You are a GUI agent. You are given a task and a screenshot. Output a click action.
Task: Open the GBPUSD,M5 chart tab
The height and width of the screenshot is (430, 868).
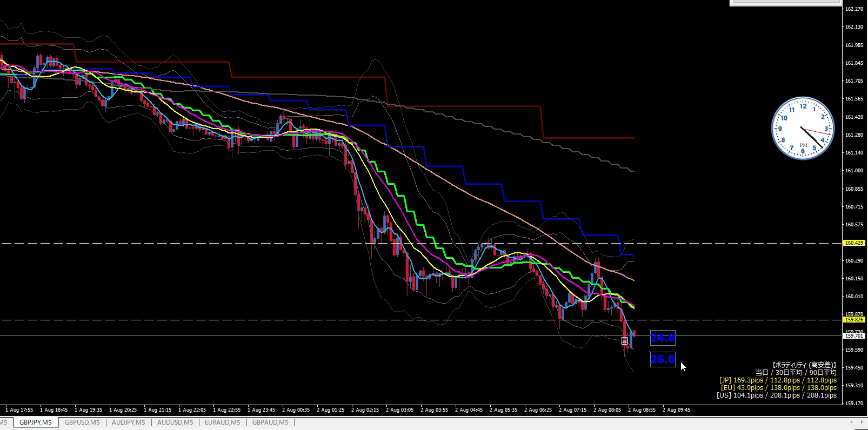[x=82, y=422]
